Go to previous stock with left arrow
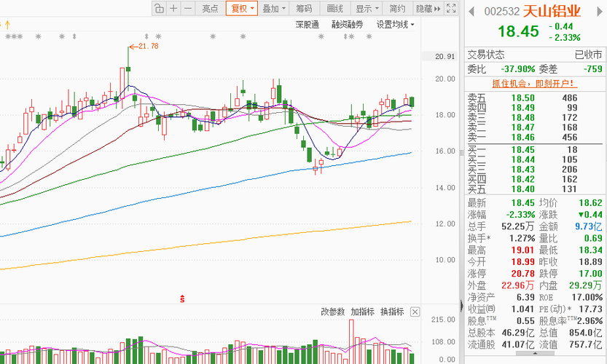 [471, 11]
